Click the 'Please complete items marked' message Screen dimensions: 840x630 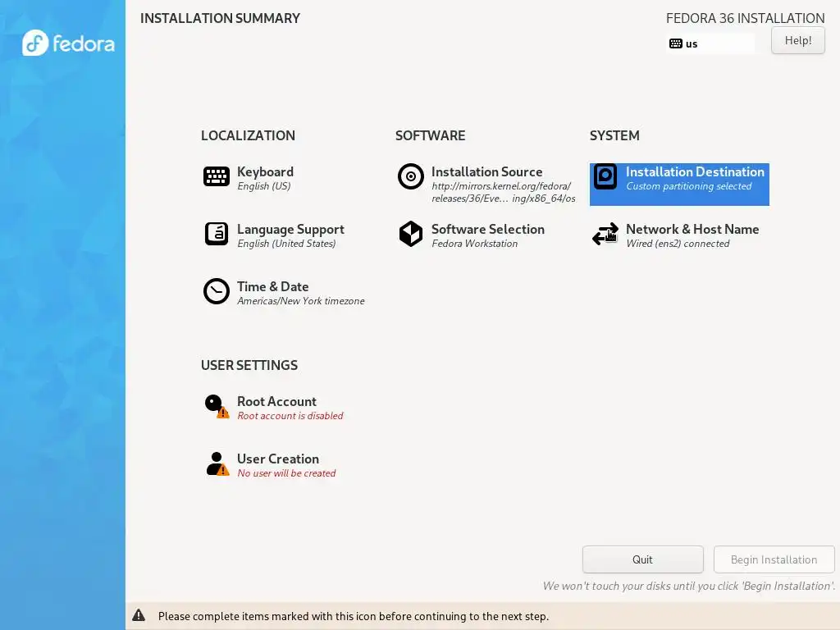pyautogui.click(x=354, y=616)
